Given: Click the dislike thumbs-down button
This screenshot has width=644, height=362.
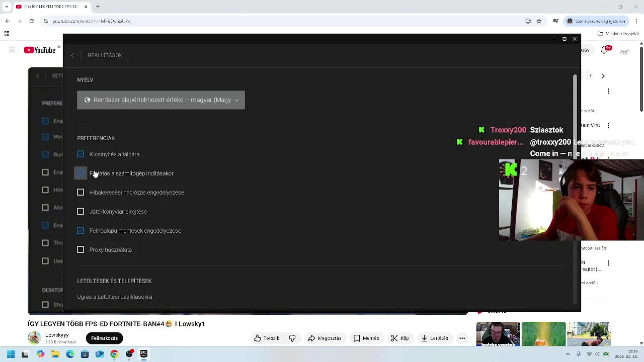Looking at the screenshot, I should click(x=292, y=338).
